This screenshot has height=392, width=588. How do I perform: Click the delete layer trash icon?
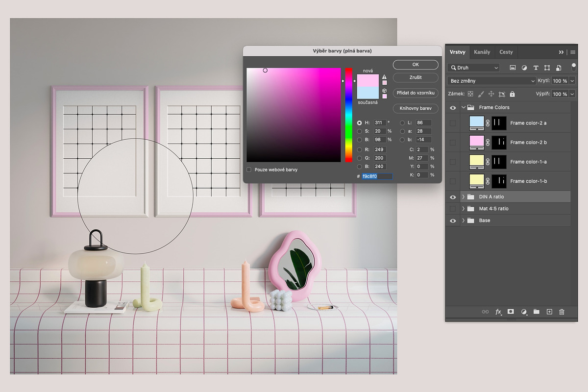click(x=562, y=312)
